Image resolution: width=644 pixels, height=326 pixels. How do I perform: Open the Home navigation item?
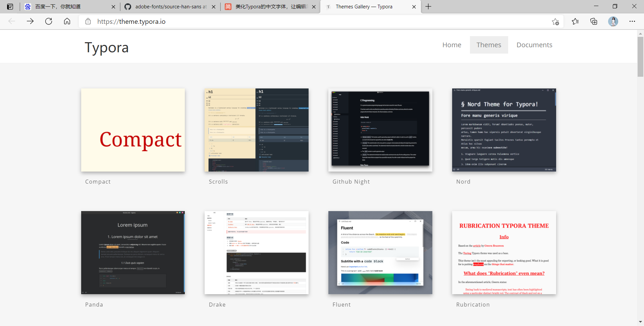point(452,45)
